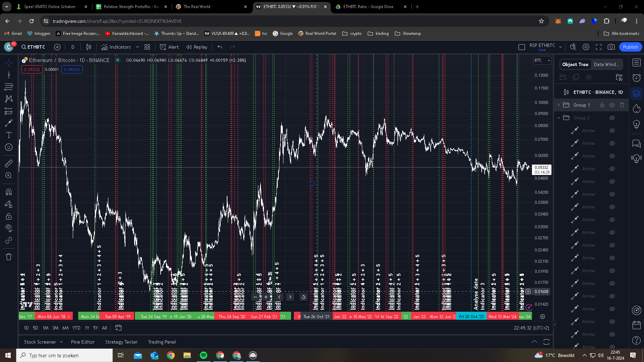Click the Replay button
The image size is (644, 362).
click(x=197, y=47)
